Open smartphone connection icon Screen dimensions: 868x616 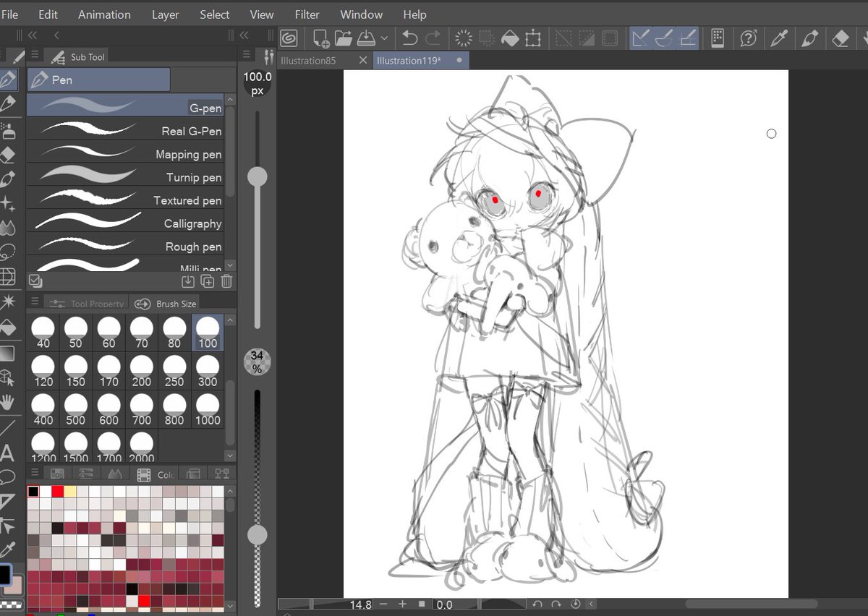click(x=718, y=38)
